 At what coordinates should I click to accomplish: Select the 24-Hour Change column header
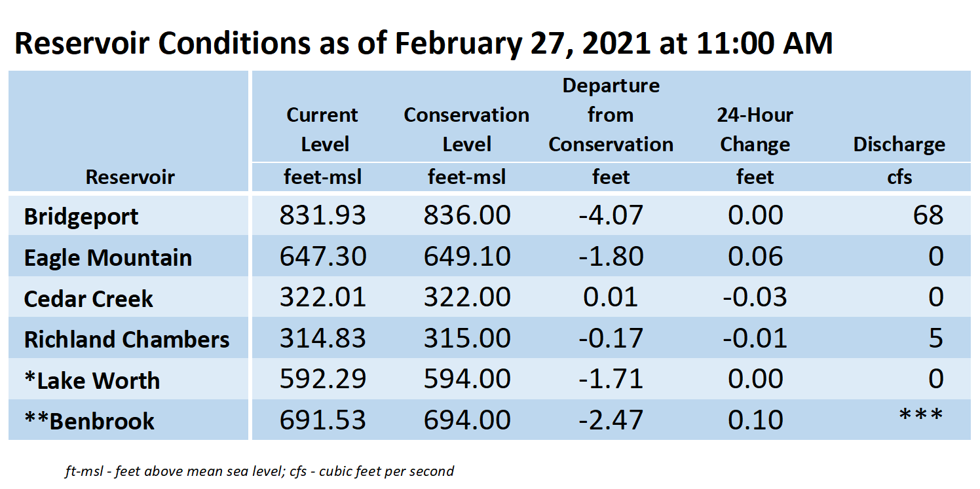[x=755, y=130]
